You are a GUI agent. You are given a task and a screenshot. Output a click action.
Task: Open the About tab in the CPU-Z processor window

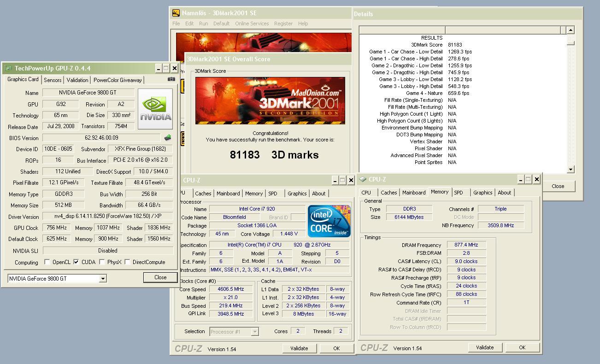click(x=319, y=194)
